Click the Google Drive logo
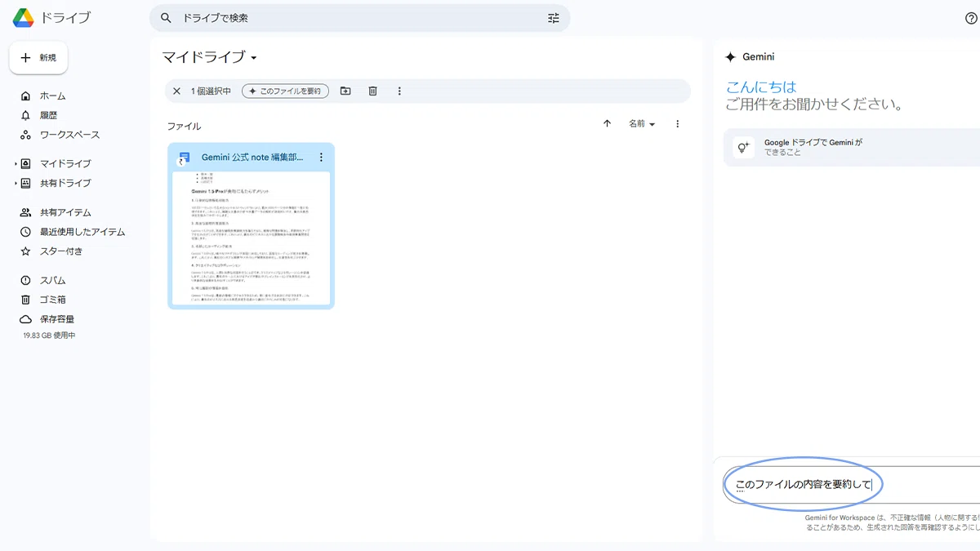The height and width of the screenshot is (551, 980). pyautogui.click(x=23, y=18)
